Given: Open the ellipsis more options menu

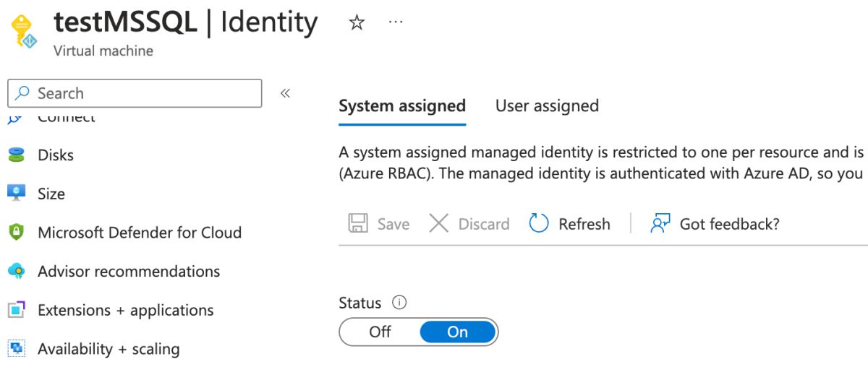Looking at the screenshot, I should click(396, 22).
